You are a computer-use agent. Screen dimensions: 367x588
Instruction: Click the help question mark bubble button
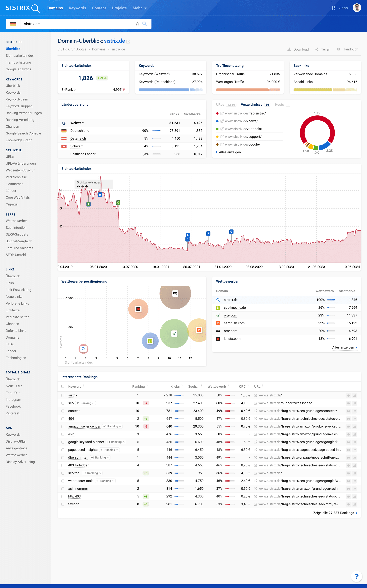tap(356, 576)
